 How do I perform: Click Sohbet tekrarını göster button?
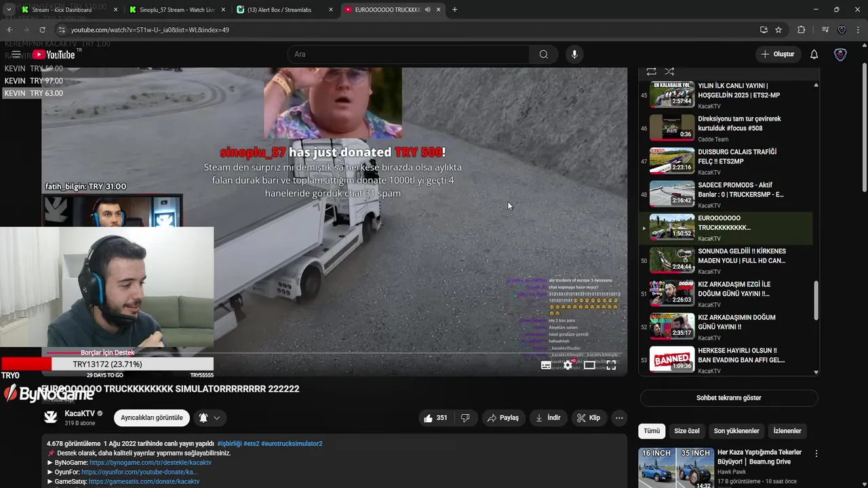pos(729,398)
